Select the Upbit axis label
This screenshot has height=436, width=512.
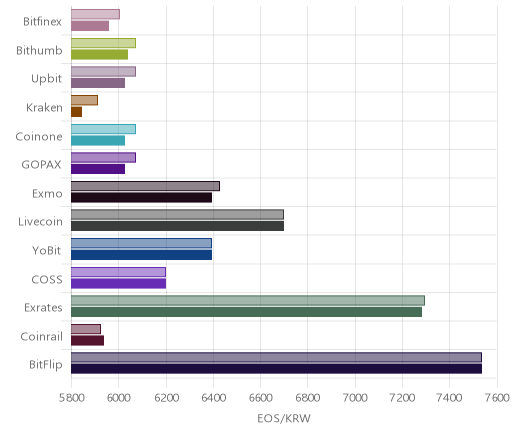click(x=46, y=79)
